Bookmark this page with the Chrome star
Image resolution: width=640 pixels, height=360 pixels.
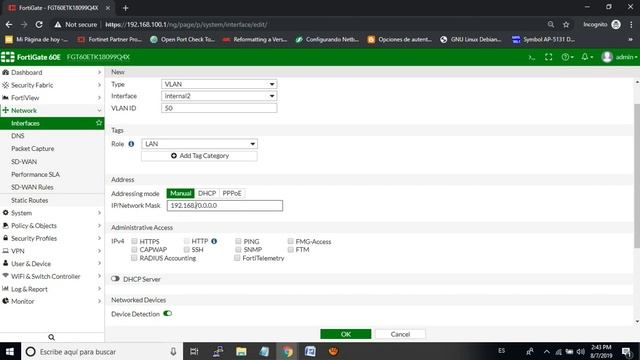coord(566,24)
